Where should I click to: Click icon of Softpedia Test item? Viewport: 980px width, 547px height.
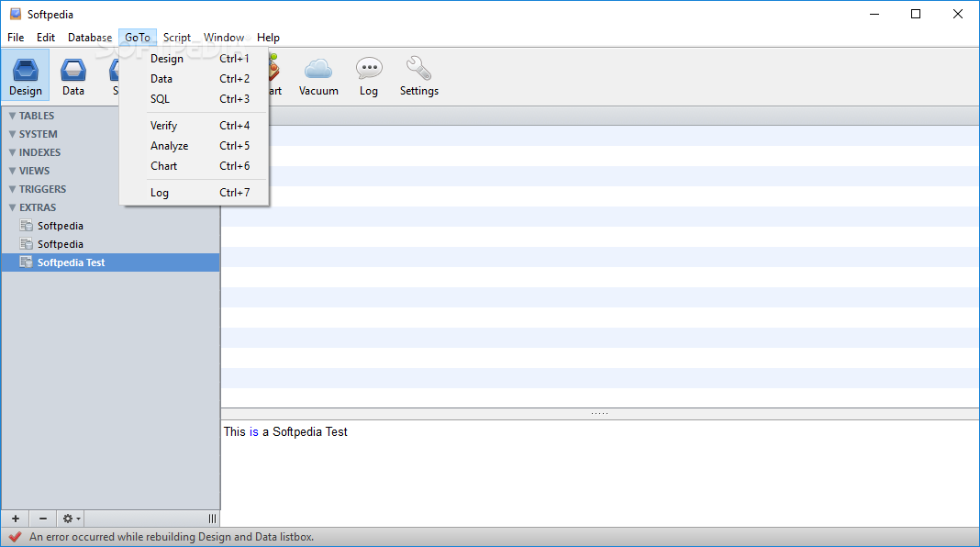click(x=27, y=262)
